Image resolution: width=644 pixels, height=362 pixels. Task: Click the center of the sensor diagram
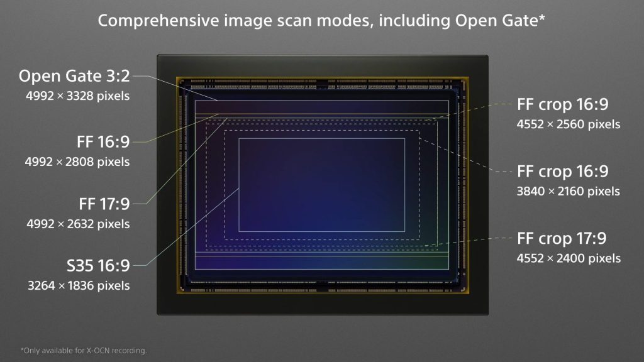(x=323, y=185)
